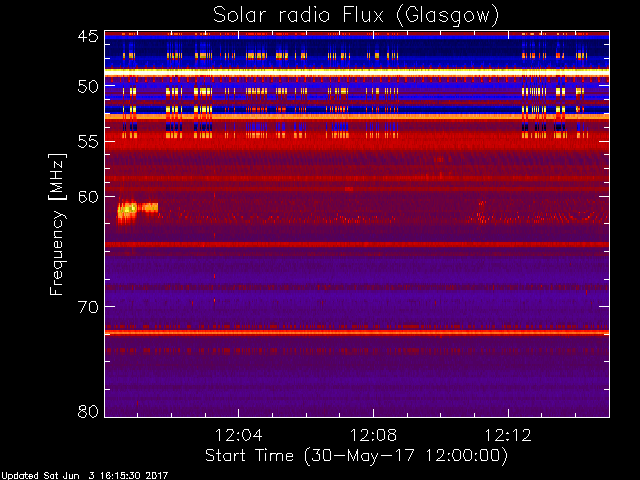Click the "Start Time (30-May-17 12:00:00)" axis title
The height and width of the screenshot is (480, 640).
pyautogui.click(x=356, y=456)
